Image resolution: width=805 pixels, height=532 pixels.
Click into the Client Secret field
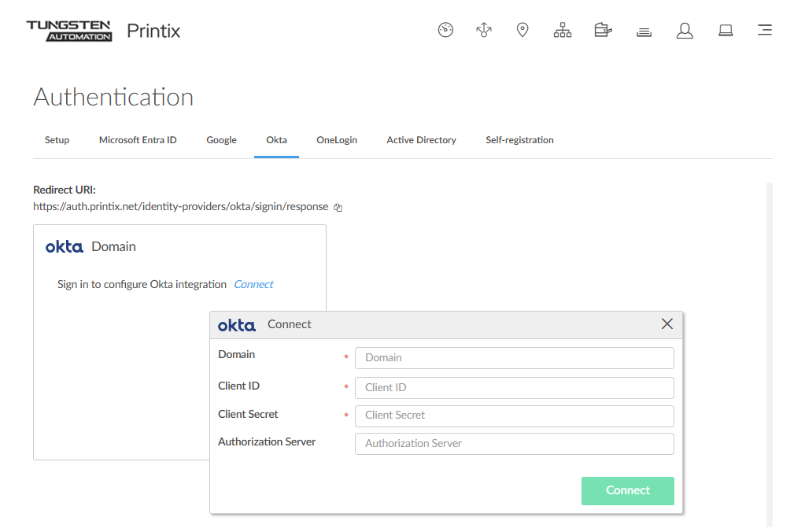point(514,416)
